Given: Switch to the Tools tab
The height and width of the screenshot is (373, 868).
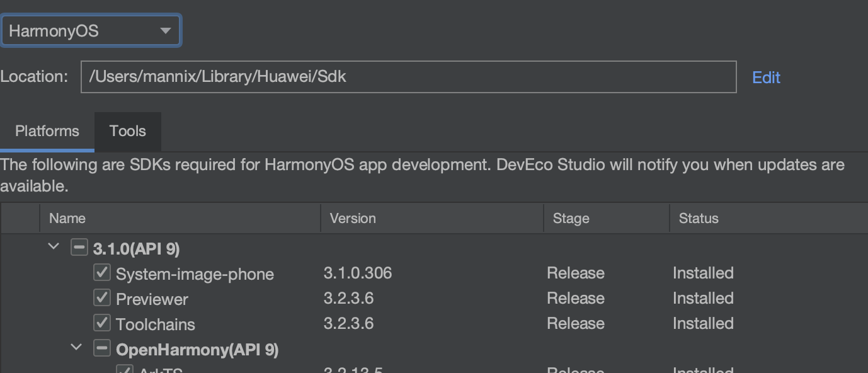Looking at the screenshot, I should point(128,131).
